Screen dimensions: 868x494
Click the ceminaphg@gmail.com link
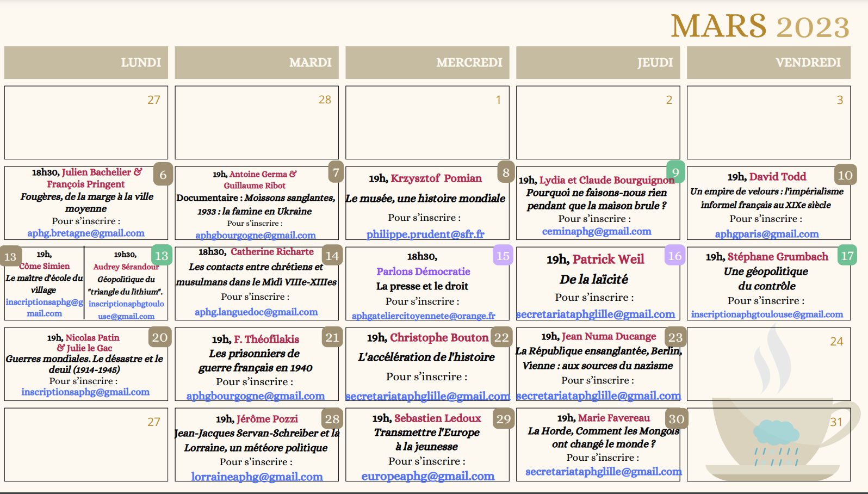pos(597,231)
